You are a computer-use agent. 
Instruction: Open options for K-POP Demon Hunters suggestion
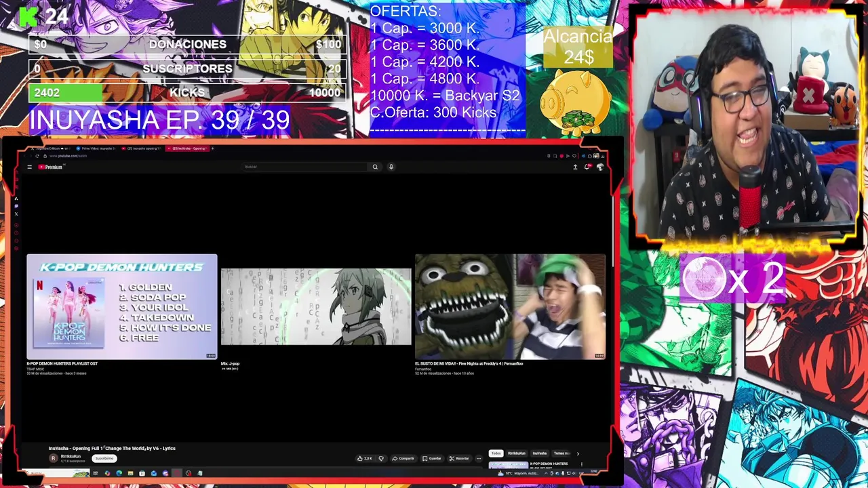coord(581,464)
